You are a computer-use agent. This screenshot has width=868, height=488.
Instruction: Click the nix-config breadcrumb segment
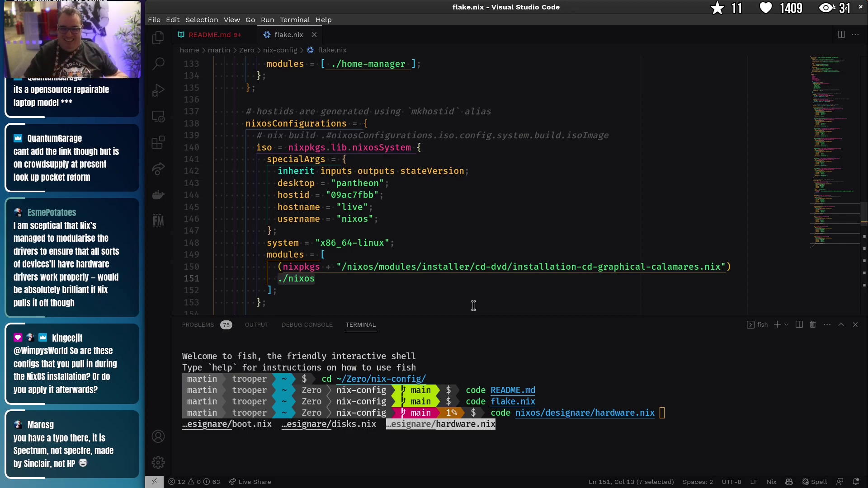point(280,50)
